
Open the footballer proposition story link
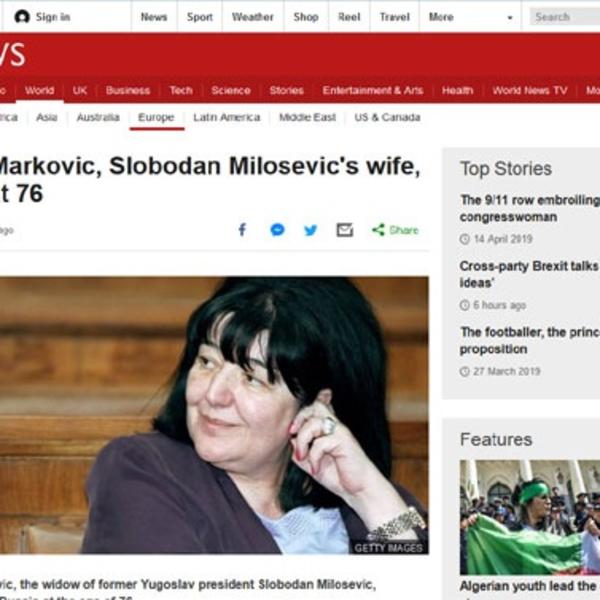point(530,340)
